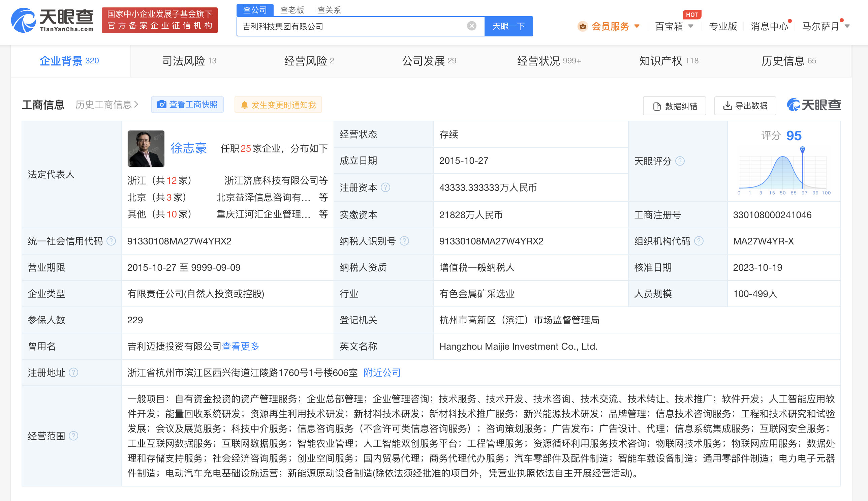Click help icon next to 组织机构代码

click(x=699, y=241)
